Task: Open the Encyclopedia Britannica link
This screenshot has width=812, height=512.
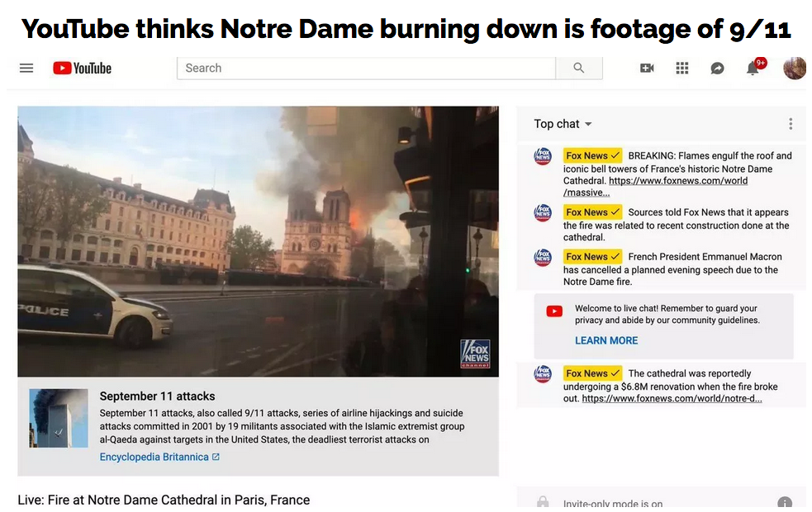Action: coord(154,457)
